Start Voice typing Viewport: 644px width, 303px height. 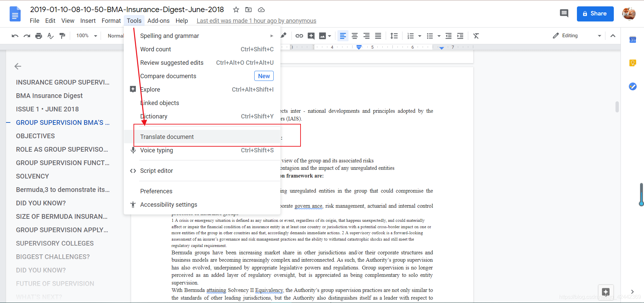[202, 150]
